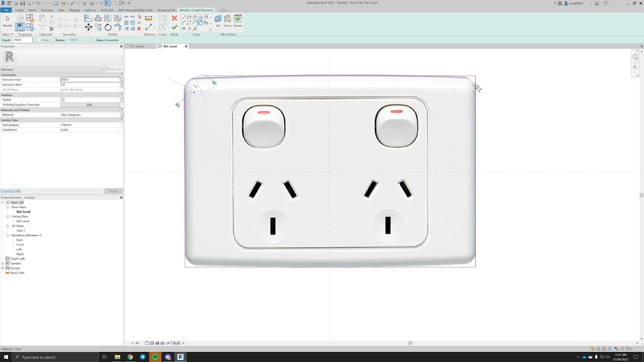Select the Move tool

88,27
